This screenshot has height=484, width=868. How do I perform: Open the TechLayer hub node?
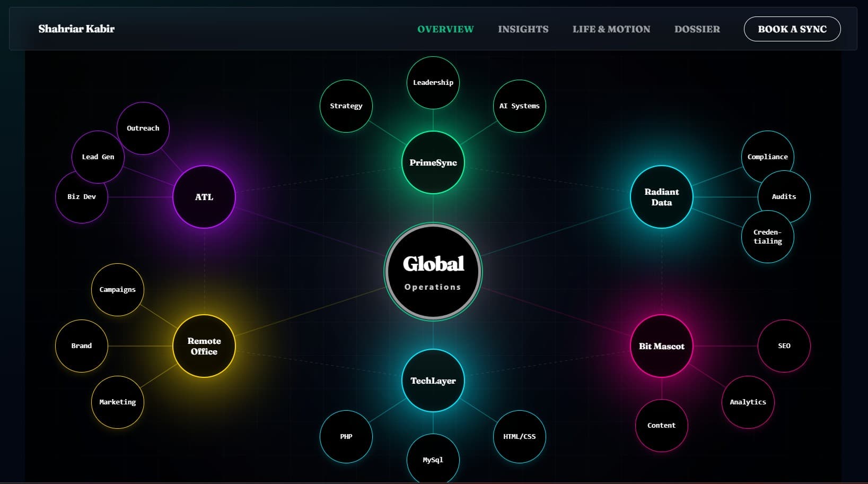coord(433,381)
